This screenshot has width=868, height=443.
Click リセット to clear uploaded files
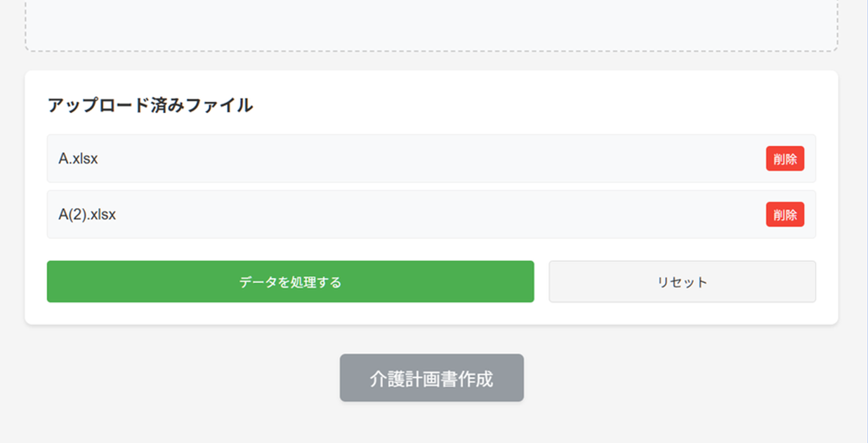click(682, 282)
